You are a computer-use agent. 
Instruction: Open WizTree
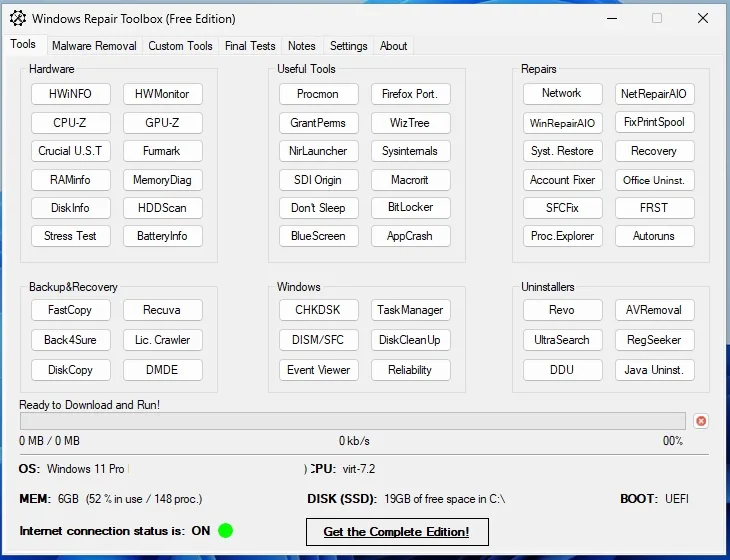click(411, 123)
